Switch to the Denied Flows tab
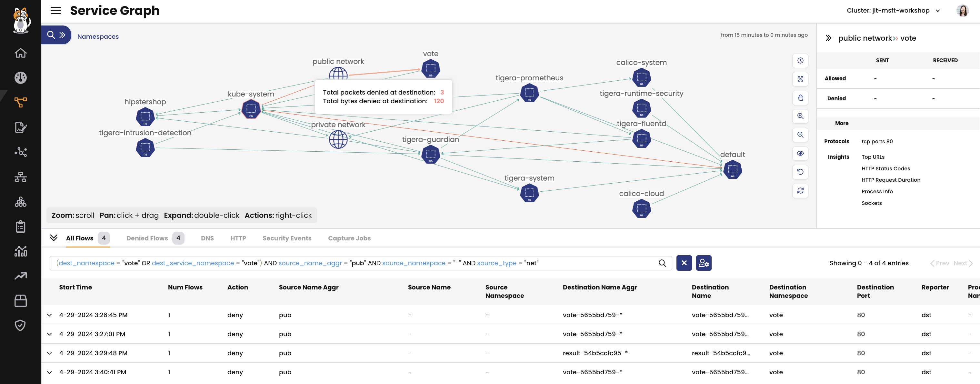 coord(147,238)
